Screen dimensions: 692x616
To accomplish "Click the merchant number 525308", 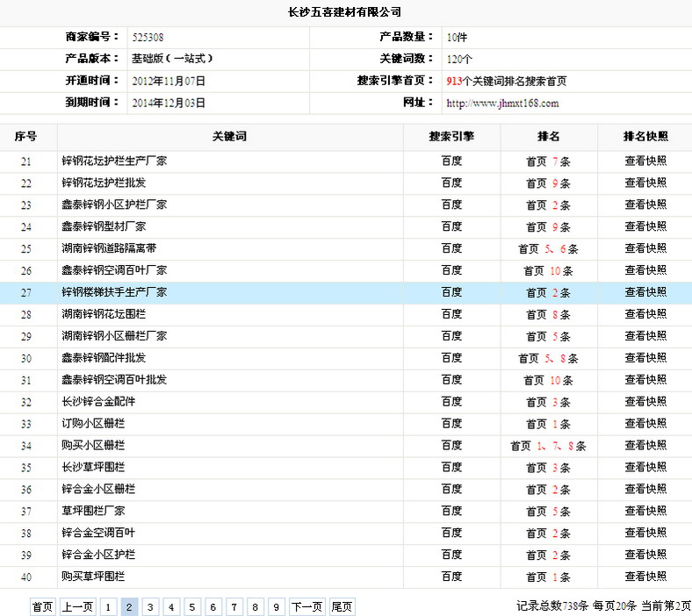I will coord(148,38).
